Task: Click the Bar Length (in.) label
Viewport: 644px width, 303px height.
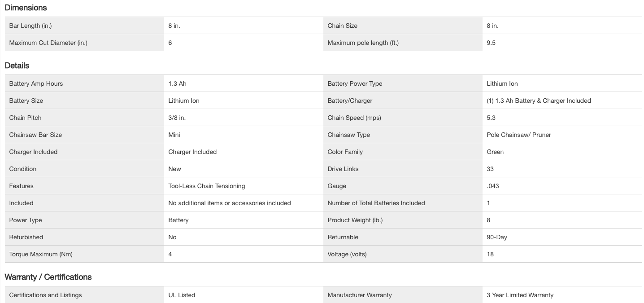Action: click(x=30, y=26)
